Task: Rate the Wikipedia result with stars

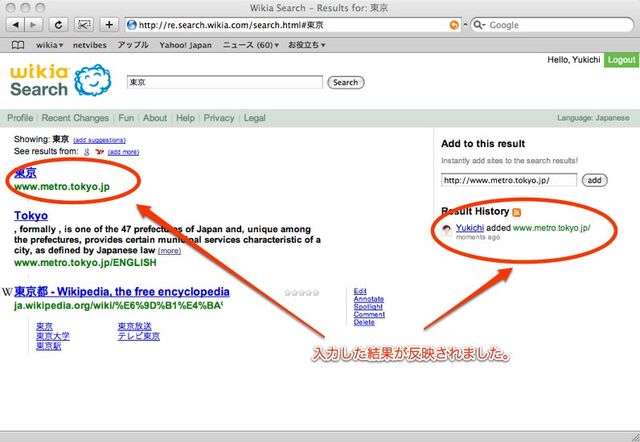Action: (x=302, y=293)
